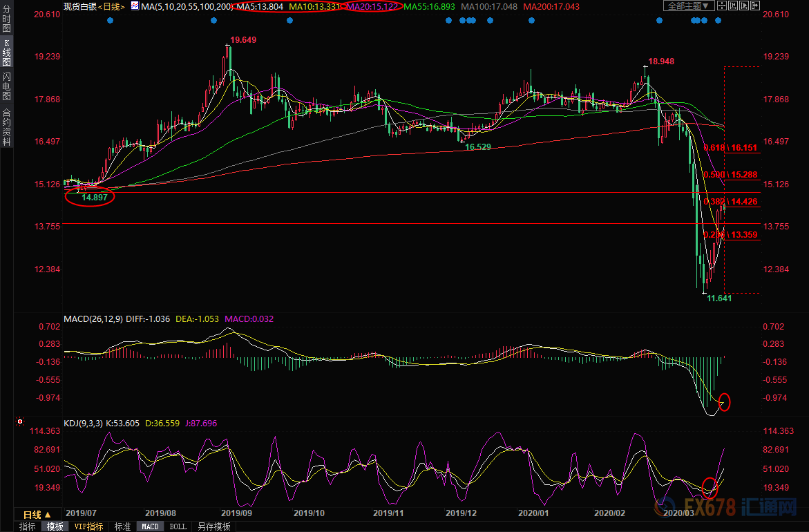809x532 pixels.
Task: Expand the 日线 period selector
Action: 37,515
